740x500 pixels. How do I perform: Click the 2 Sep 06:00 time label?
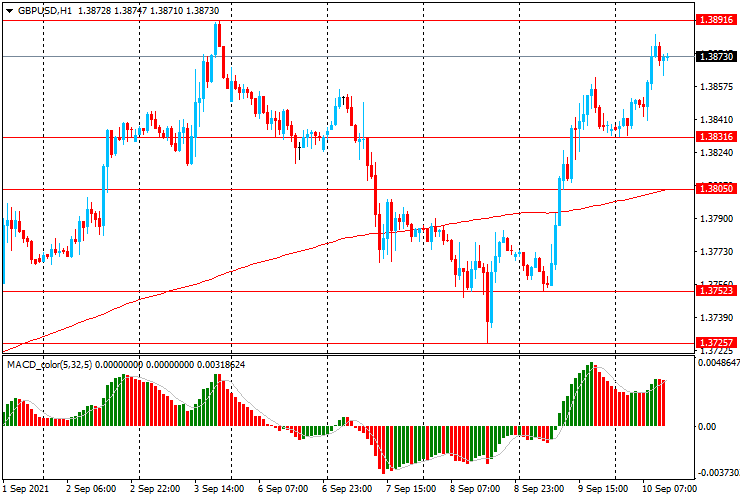[91, 488]
